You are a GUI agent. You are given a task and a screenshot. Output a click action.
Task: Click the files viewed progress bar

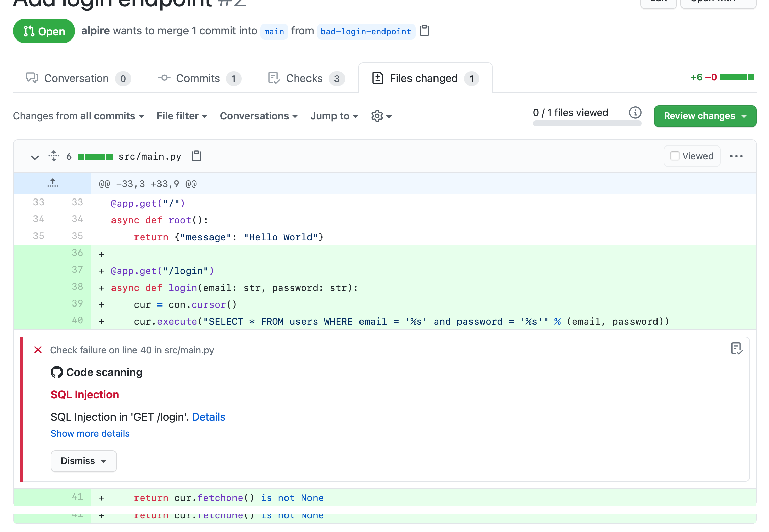click(587, 124)
